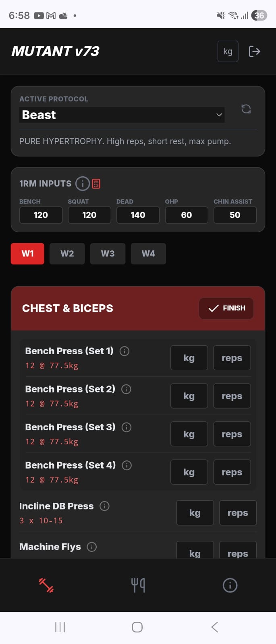This screenshot has width=276, height=644.
Task: Click the MUTANT v73 title
Action: click(x=55, y=52)
